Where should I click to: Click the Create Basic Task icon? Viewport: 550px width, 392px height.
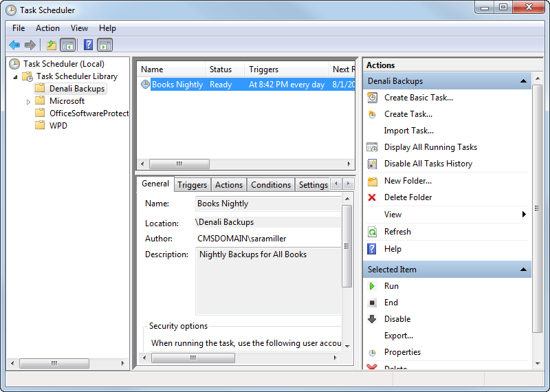372,98
